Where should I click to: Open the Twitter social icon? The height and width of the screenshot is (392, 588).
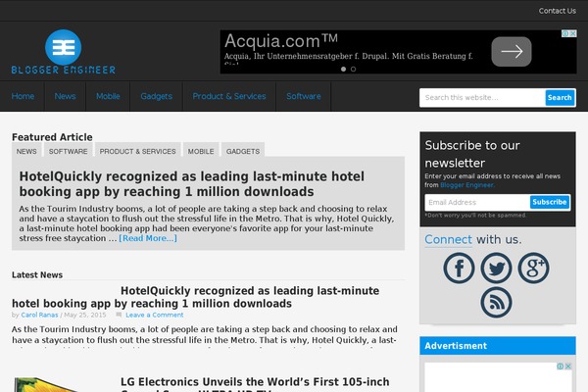(x=496, y=268)
